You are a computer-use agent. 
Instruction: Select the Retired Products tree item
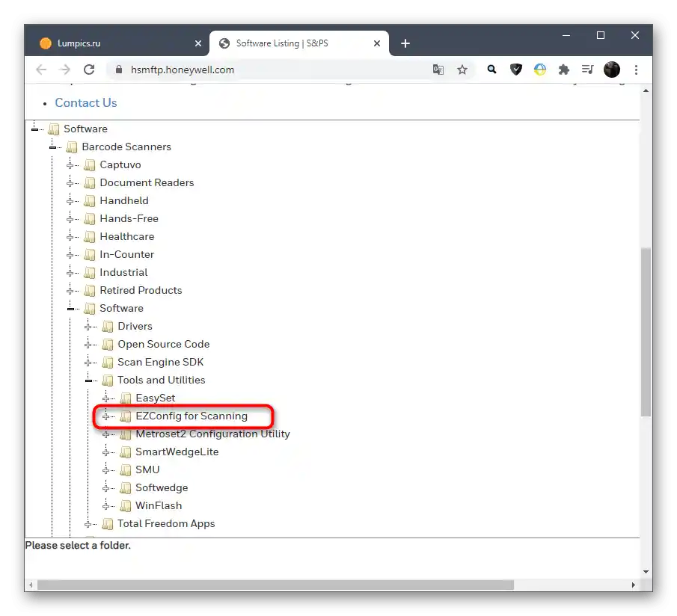(x=141, y=290)
